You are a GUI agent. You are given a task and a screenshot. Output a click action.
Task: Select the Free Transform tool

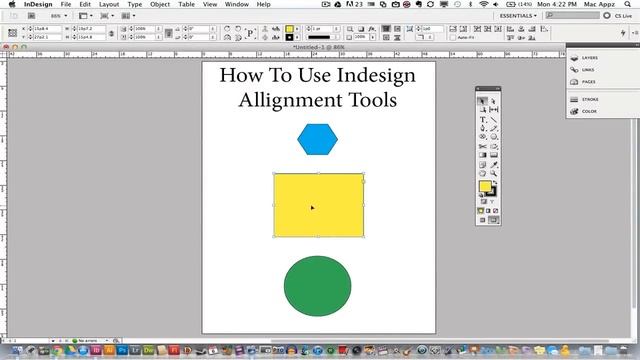(x=493, y=146)
